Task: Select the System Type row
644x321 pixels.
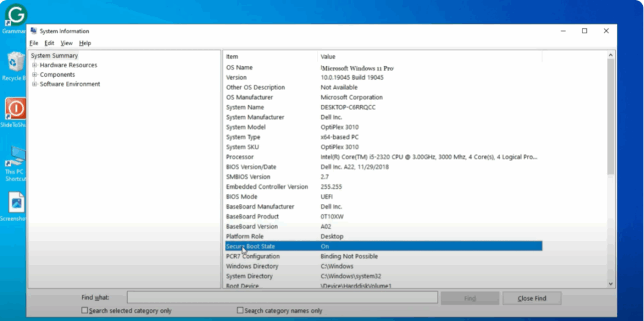Action: [383, 137]
